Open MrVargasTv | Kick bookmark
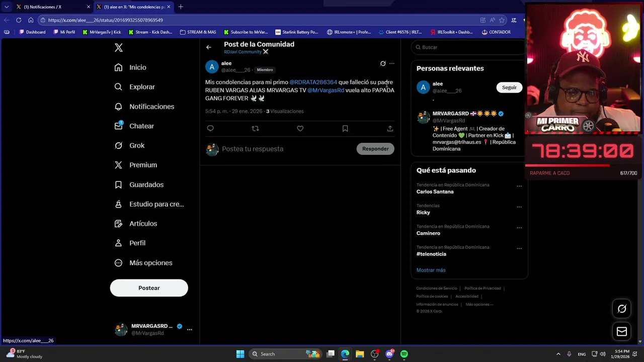The height and width of the screenshot is (362, 644). click(x=102, y=32)
